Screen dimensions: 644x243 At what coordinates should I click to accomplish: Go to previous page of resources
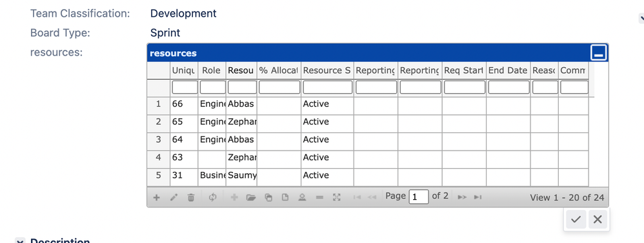coord(372,197)
